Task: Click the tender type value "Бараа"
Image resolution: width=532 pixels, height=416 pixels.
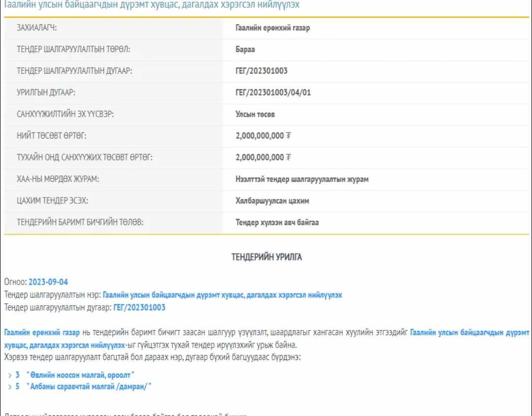Action: [245, 50]
